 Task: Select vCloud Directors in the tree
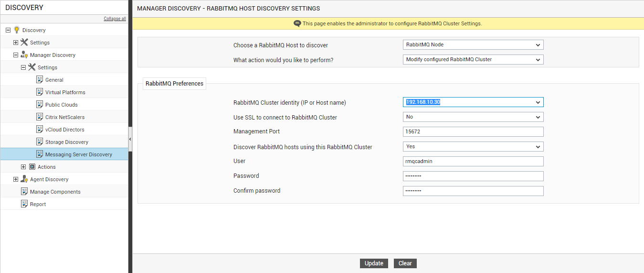tap(65, 130)
